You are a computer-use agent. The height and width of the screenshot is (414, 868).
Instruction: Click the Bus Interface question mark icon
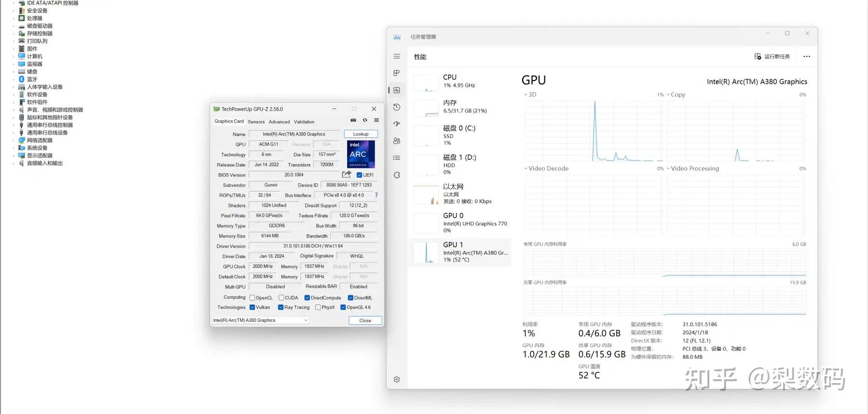tap(376, 195)
